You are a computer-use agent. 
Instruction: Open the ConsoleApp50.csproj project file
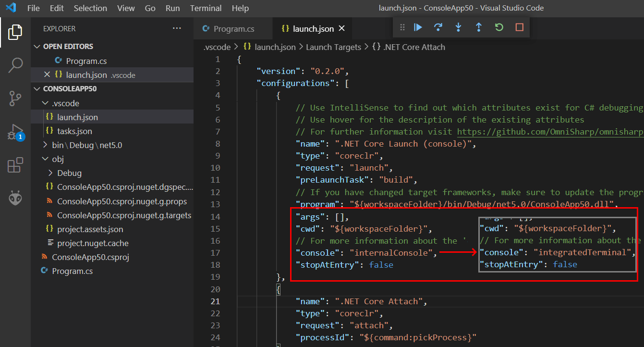tap(112, 257)
